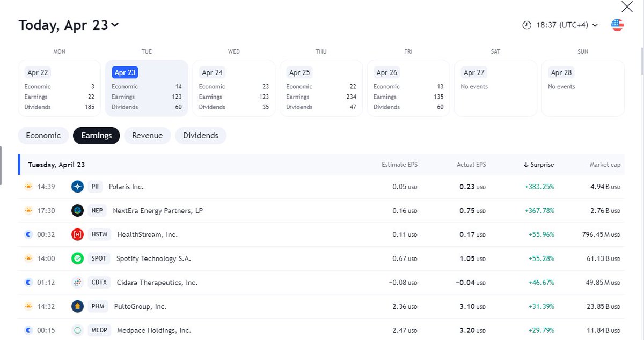
Task: Select the Apr 25 Thursday card
Action: (x=321, y=88)
